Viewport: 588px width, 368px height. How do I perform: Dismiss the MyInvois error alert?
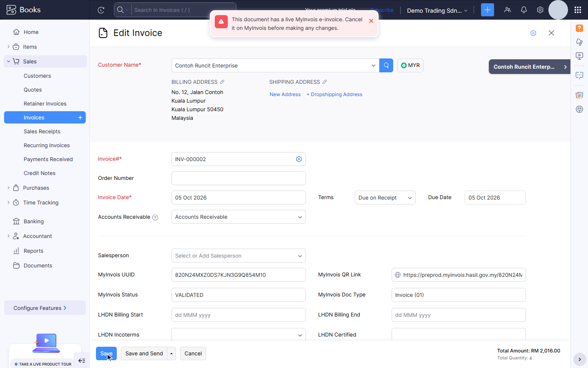pyautogui.click(x=371, y=21)
